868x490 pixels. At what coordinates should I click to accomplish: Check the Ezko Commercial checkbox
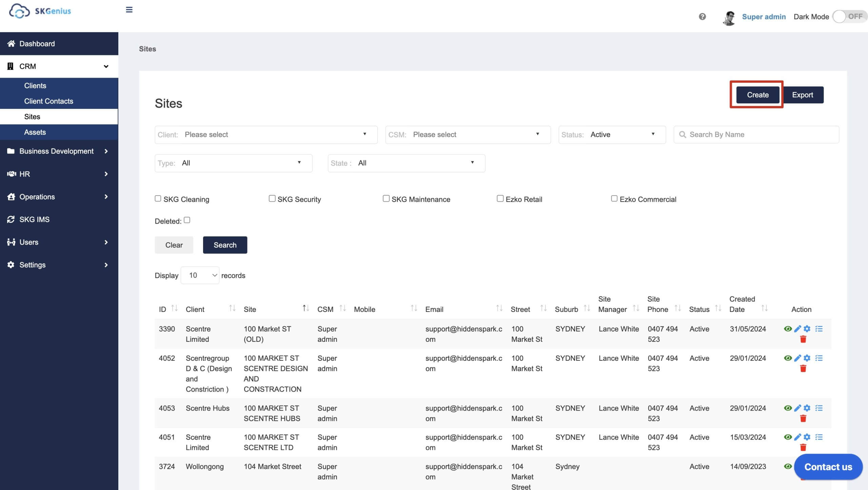click(x=614, y=198)
